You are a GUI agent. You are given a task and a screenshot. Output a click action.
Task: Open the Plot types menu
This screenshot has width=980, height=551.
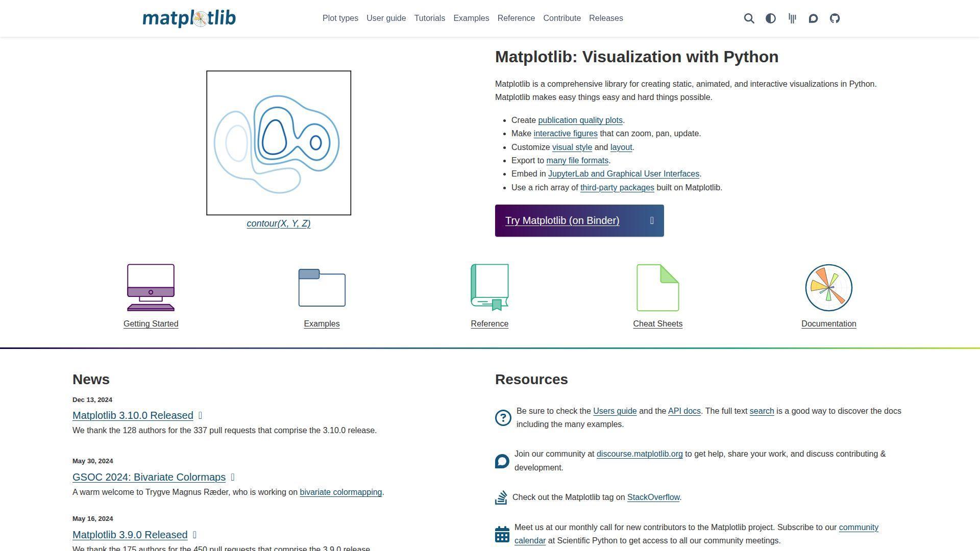(x=340, y=18)
